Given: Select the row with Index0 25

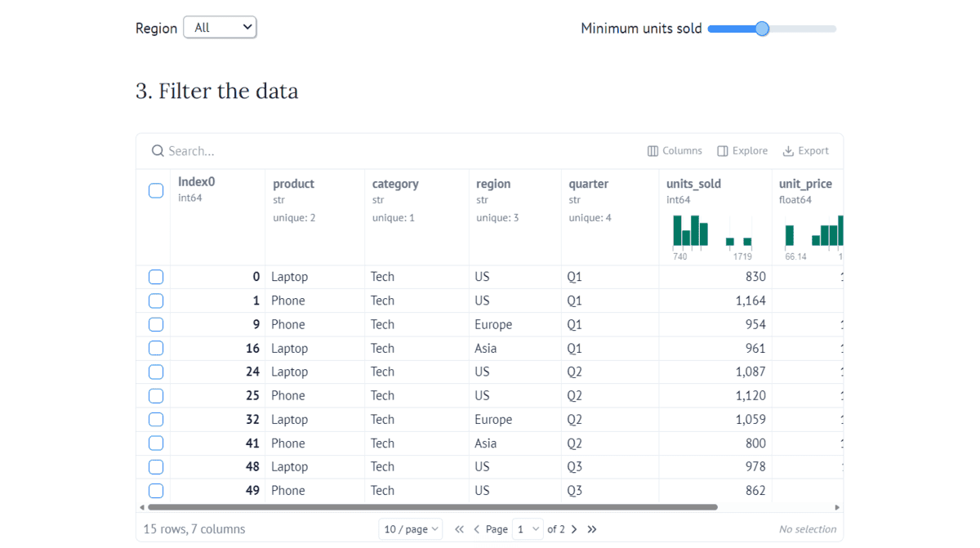Looking at the screenshot, I should click(156, 395).
